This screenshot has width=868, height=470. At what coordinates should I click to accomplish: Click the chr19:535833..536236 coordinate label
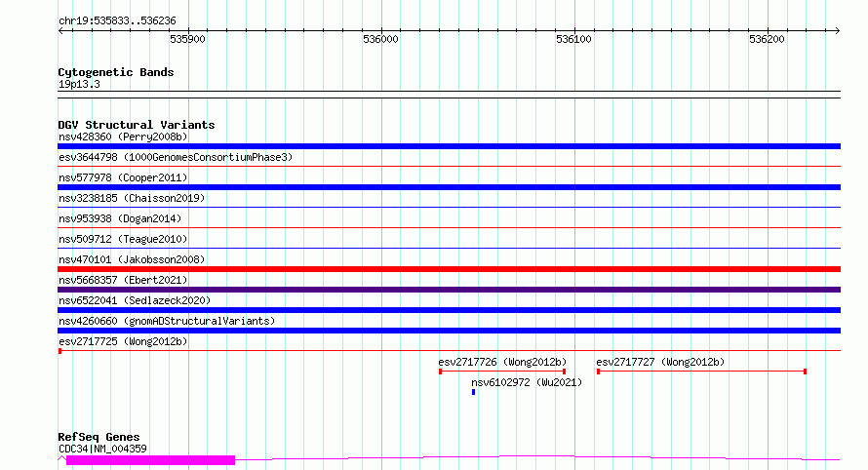(117, 21)
